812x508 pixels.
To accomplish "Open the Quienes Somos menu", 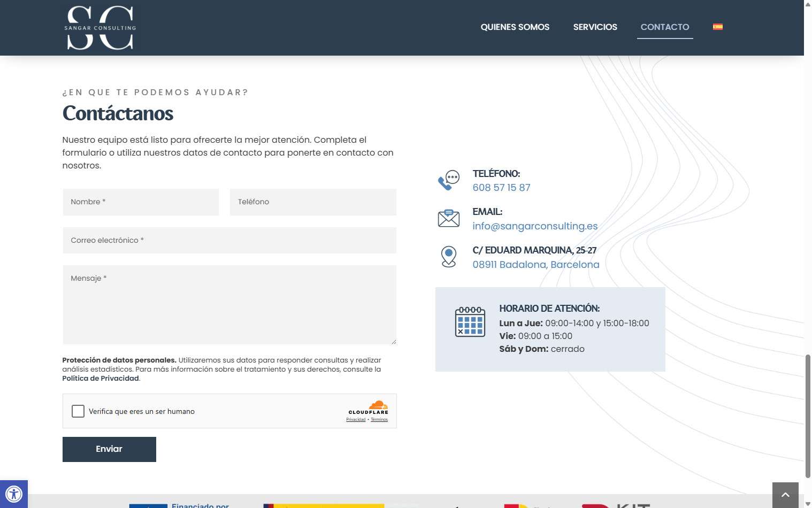I will coord(515,27).
